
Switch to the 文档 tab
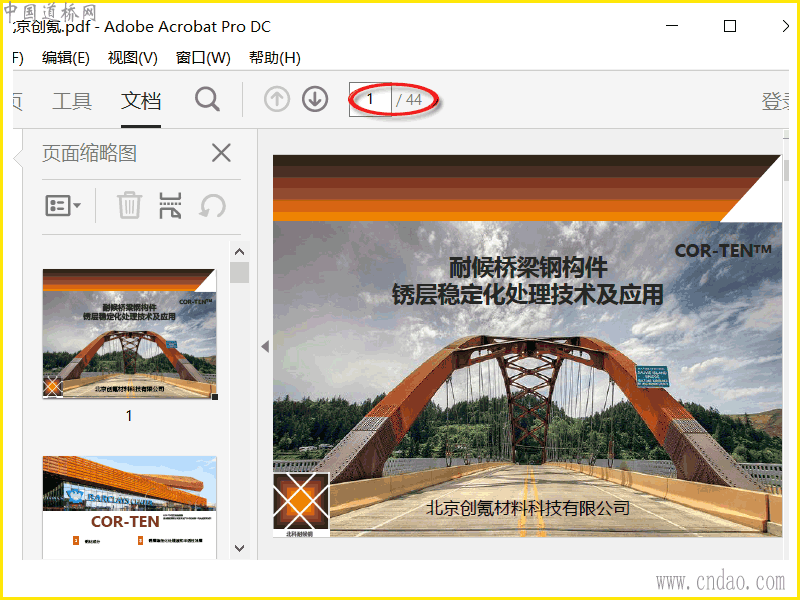point(141,101)
